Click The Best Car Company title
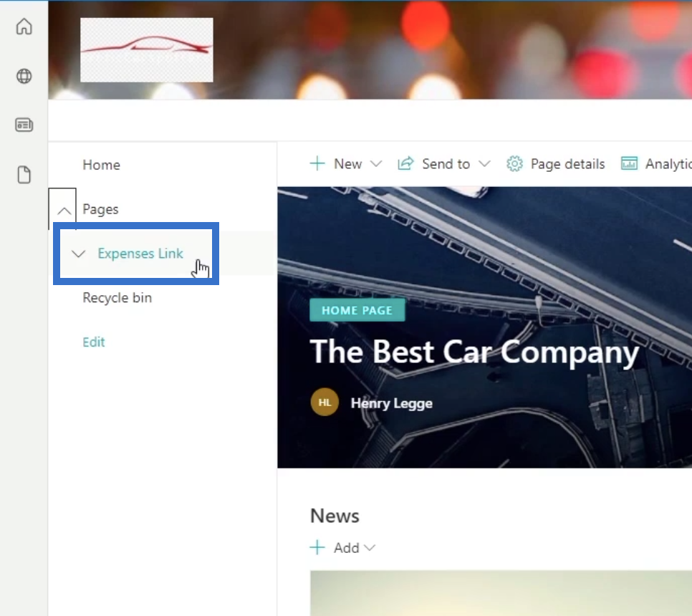This screenshot has width=692, height=616. [474, 352]
